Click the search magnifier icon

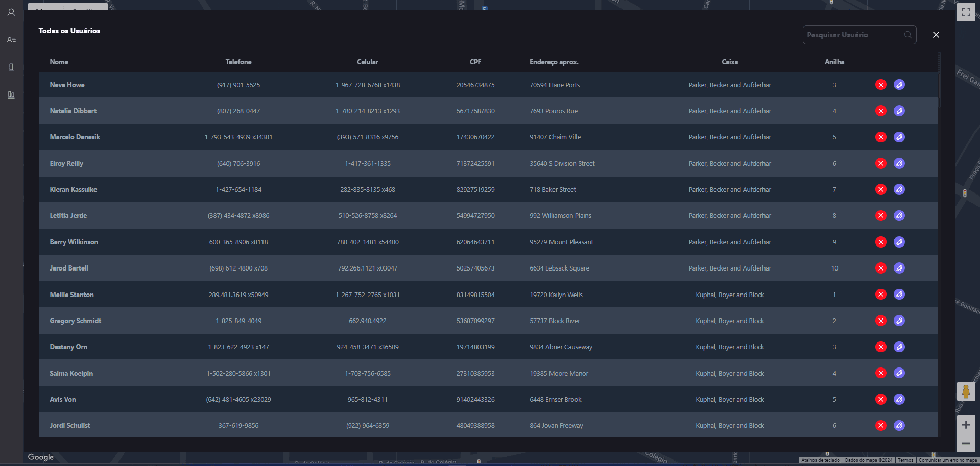click(x=907, y=35)
